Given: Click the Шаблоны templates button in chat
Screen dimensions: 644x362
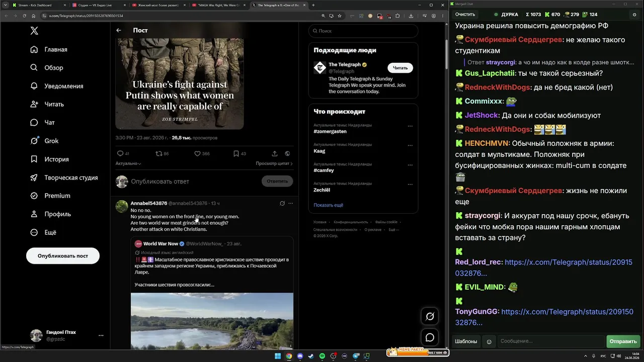Looking at the screenshot, I should tap(466, 341).
